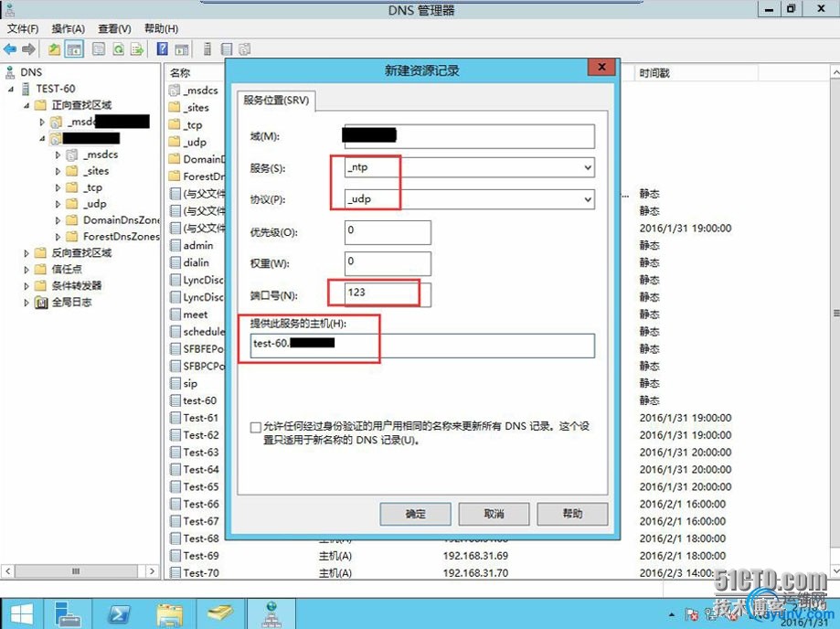840x629 pixels.
Task: Click the 时间戳 column header
Action: point(654,73)
